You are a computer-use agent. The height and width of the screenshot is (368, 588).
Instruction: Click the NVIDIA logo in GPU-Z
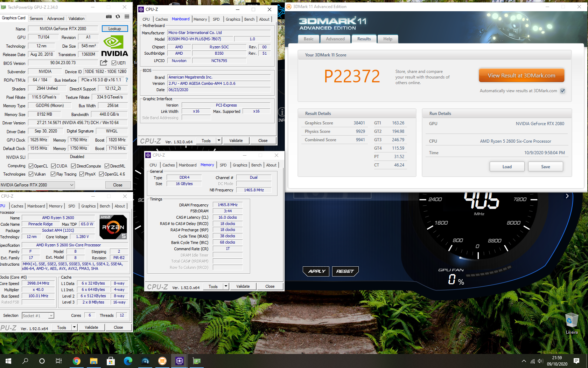[x=114, y=46]
